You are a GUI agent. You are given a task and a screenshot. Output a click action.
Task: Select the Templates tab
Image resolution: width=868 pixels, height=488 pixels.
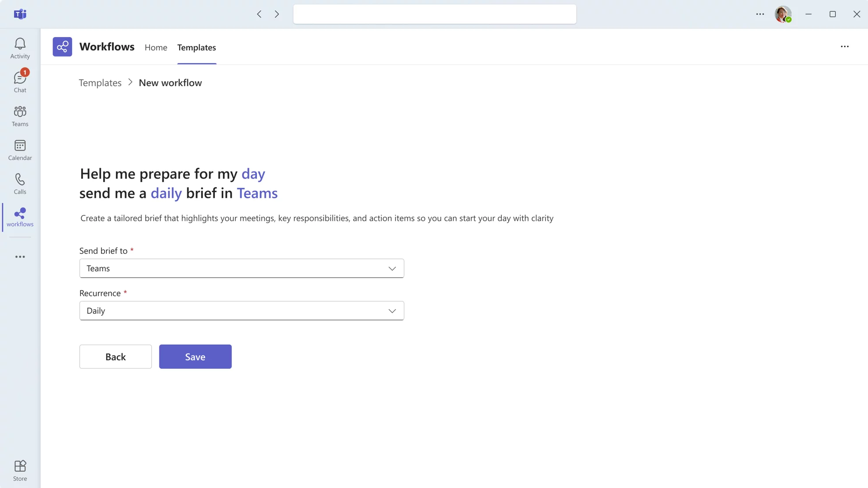point(196,47)
